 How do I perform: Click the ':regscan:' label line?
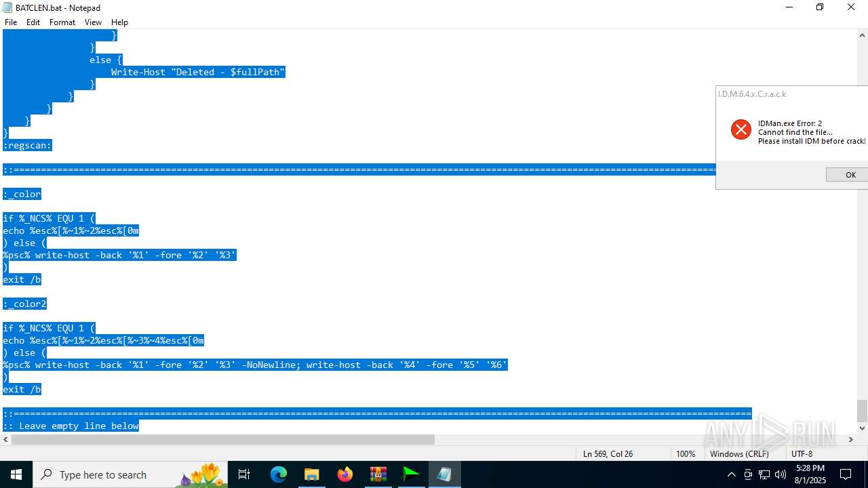[27, 145]
